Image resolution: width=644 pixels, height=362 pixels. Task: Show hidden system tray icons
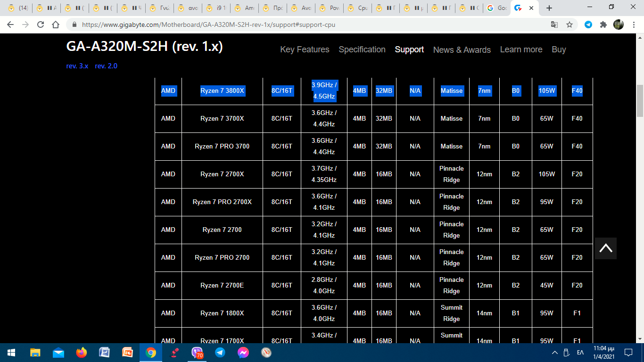[x=554, y=353]
